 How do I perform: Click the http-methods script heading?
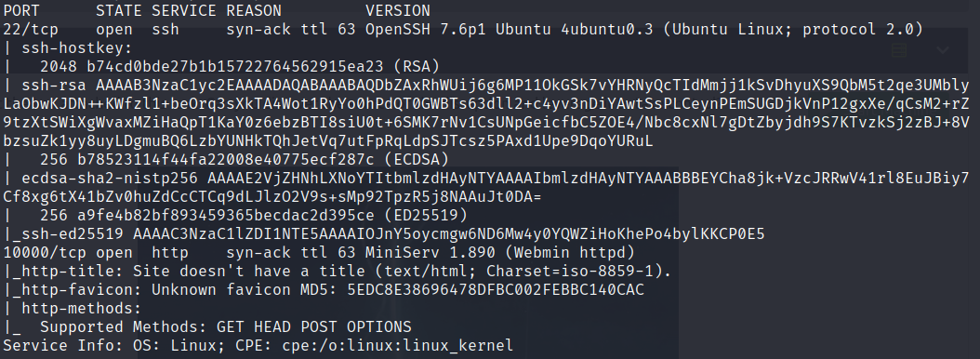(81, 309)
